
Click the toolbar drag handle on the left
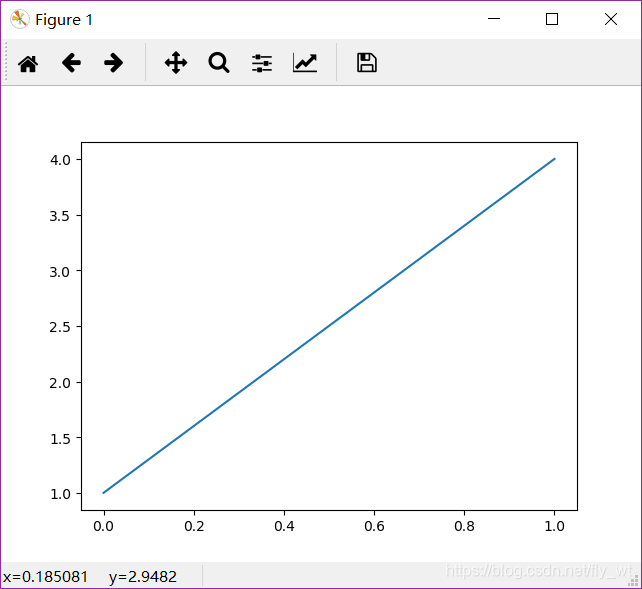click(x=6, y=62)
